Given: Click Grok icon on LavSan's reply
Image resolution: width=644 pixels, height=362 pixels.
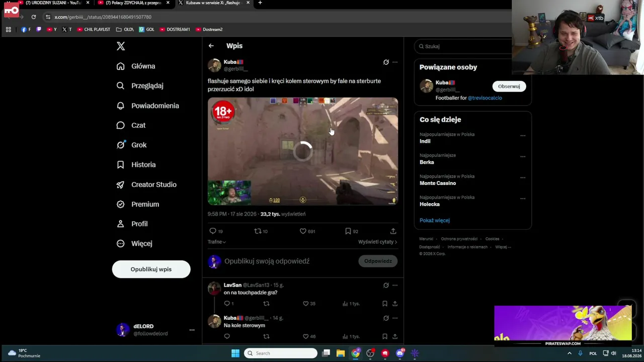Looking at the screenshot, I should [x=386, y=285].
